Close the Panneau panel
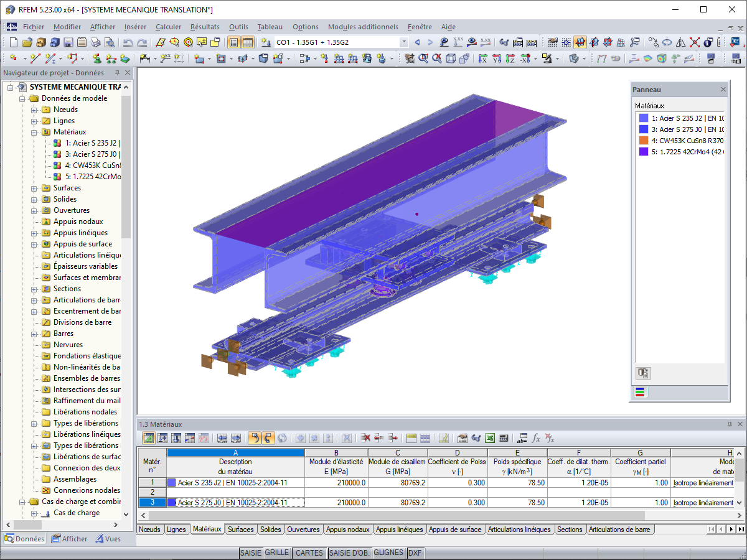 click(723, 90)
